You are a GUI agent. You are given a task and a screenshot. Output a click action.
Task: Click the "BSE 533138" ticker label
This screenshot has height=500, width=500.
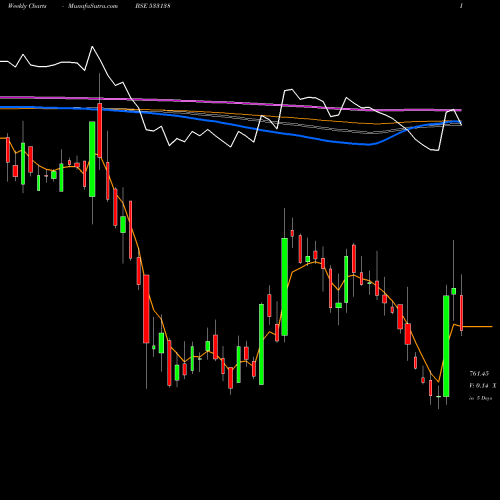[x=153, y=6]
